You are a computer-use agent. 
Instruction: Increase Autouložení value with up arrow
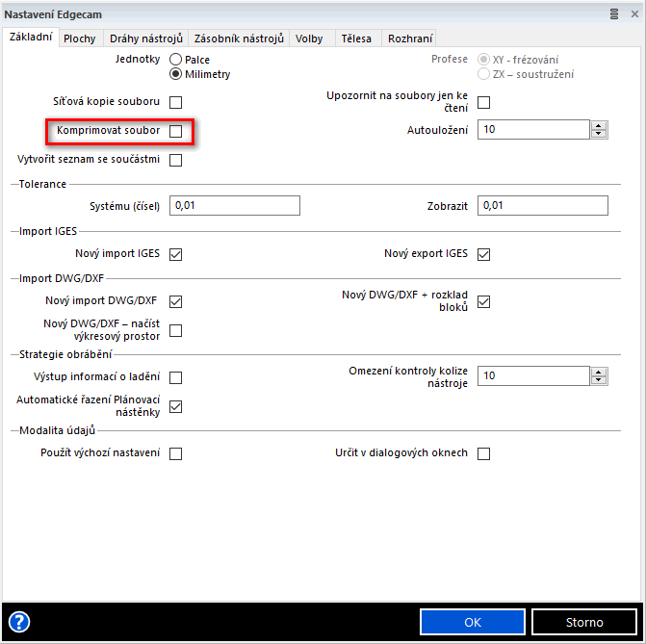[599, 125]
